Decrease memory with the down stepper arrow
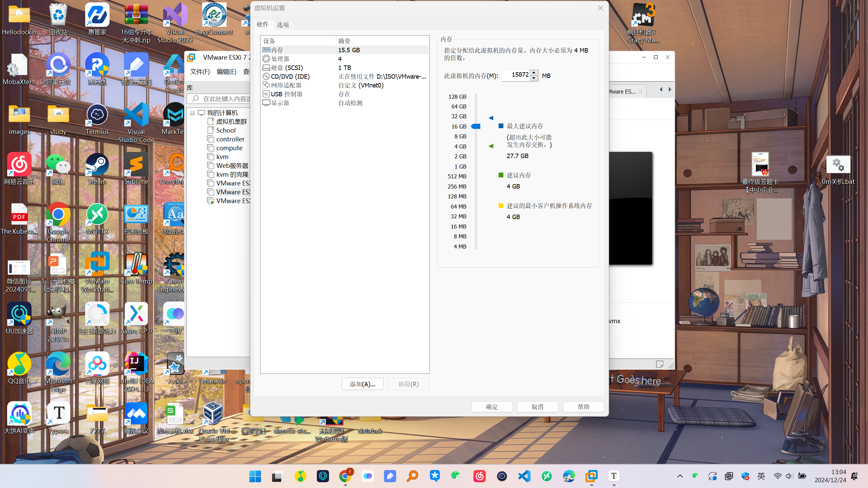Image resolution: width=868 pixels, height=488 pixels. (534, 78)
